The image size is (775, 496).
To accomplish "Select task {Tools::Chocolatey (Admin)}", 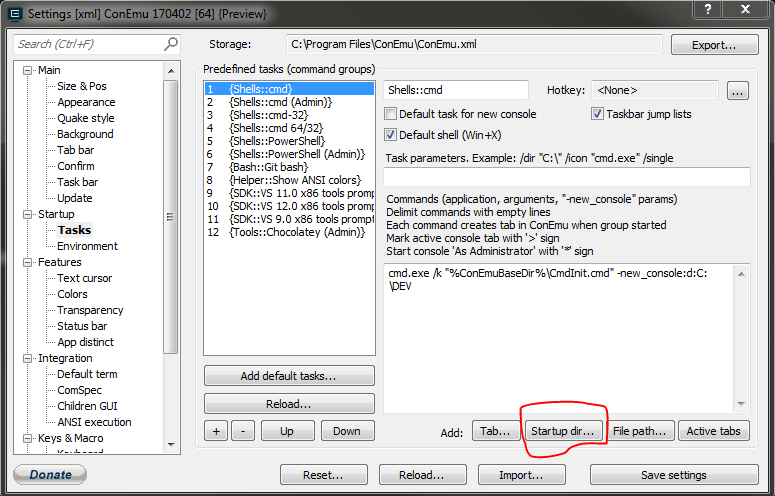I will (x=289, y=232).
